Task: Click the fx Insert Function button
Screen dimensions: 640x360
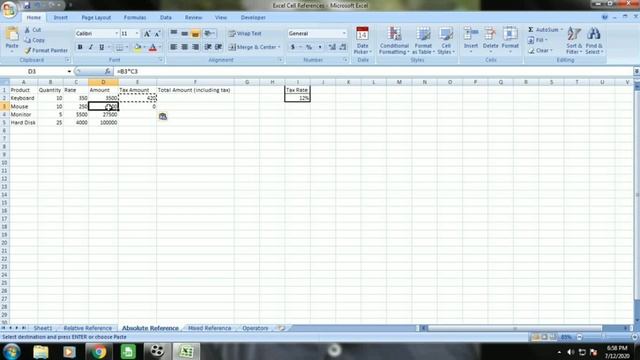Action: pyautogui.click(x=107, y=71)
